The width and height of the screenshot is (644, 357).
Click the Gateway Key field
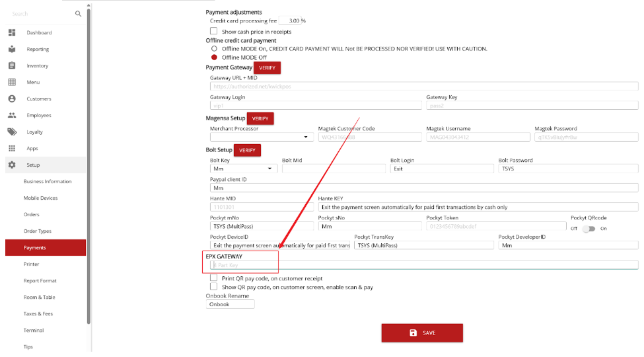click(532, 106)
